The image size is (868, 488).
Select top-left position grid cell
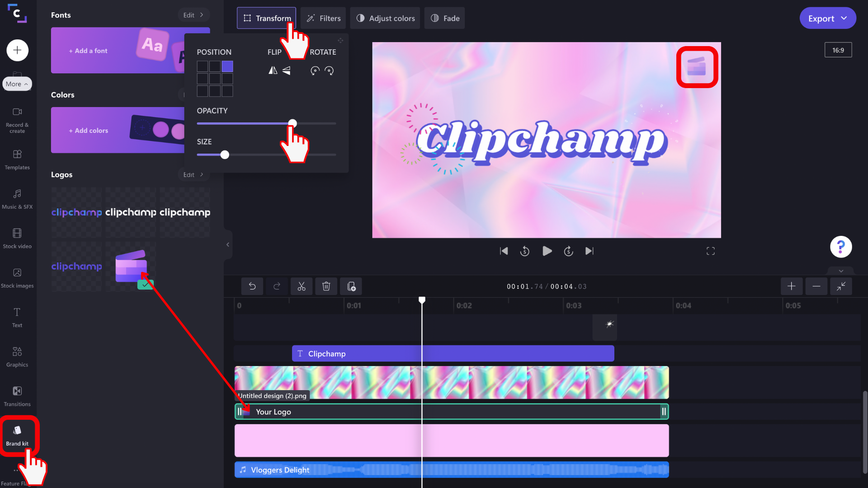[203, 66]
